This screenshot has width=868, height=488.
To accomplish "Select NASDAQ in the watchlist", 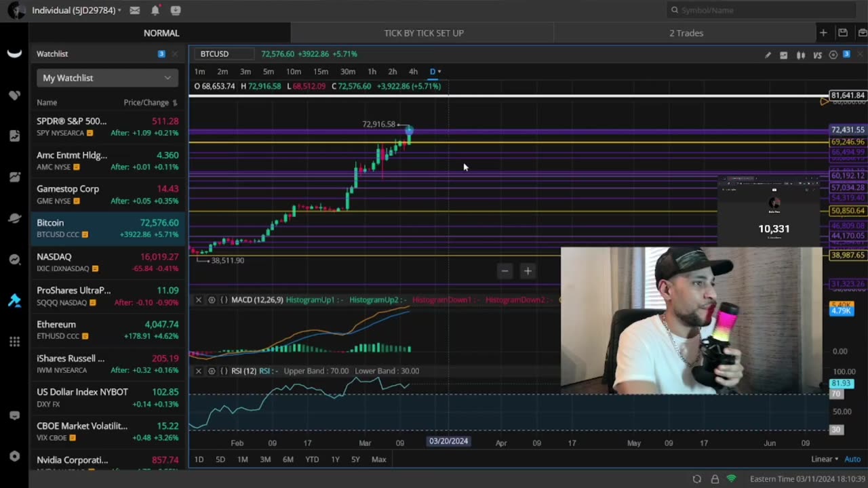I will click(x=107, y=262).
